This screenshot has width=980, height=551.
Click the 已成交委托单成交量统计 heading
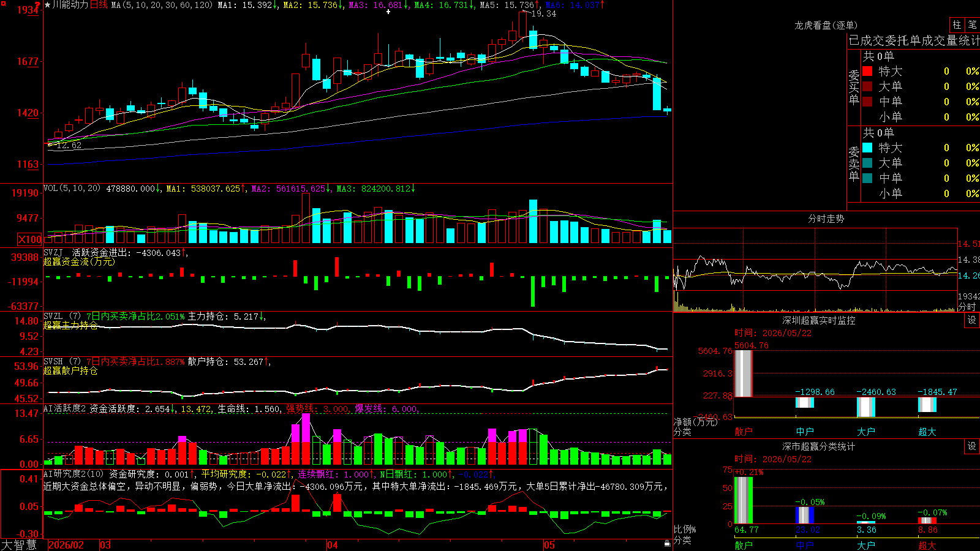(x=914, y=40)
